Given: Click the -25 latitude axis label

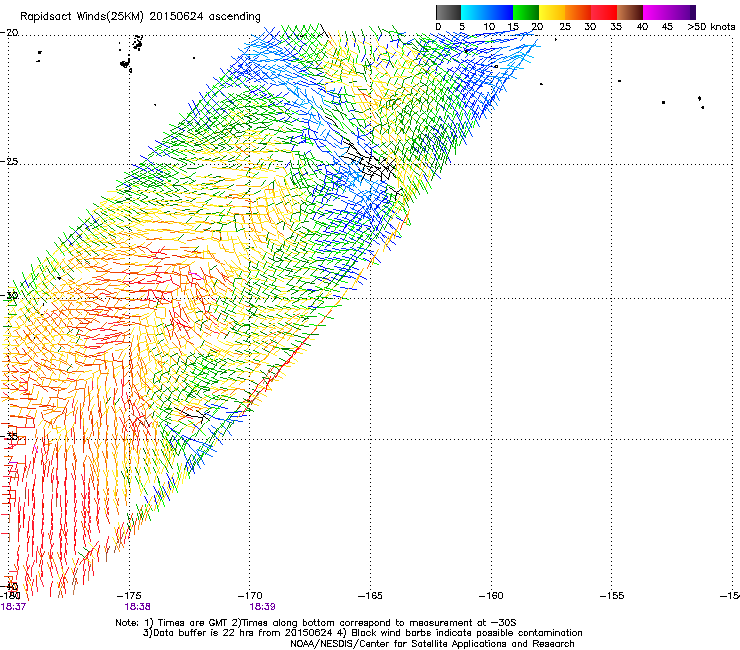Looking at the screenshot, I should click(9, 161).
